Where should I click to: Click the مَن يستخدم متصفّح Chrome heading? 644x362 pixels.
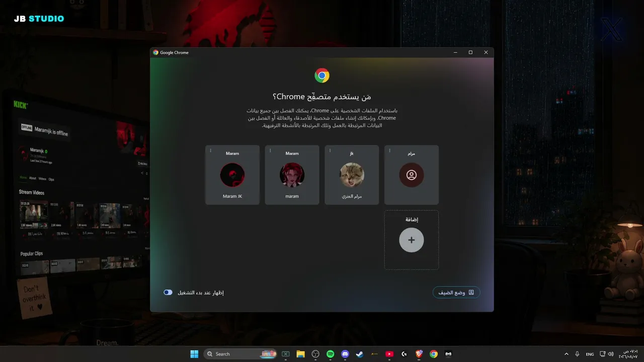(322, 97)
